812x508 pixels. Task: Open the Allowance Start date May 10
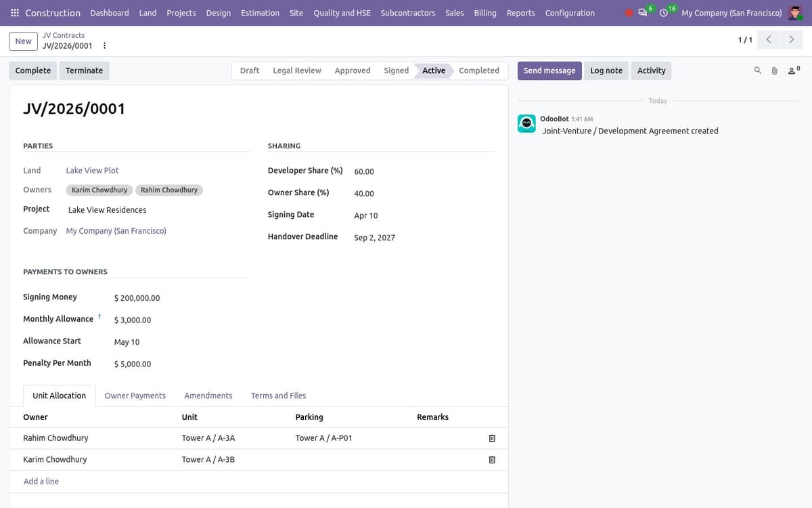(x=181, y=342)
